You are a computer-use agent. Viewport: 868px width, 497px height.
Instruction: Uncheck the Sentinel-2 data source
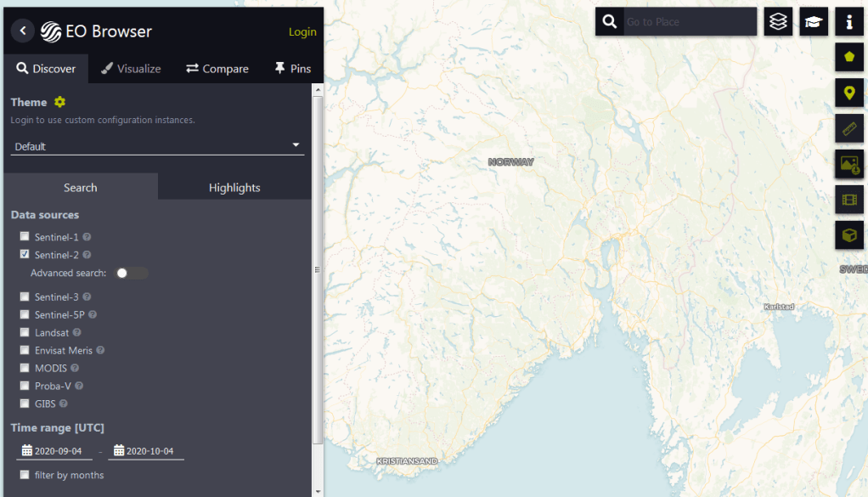(x=25, y=254)
